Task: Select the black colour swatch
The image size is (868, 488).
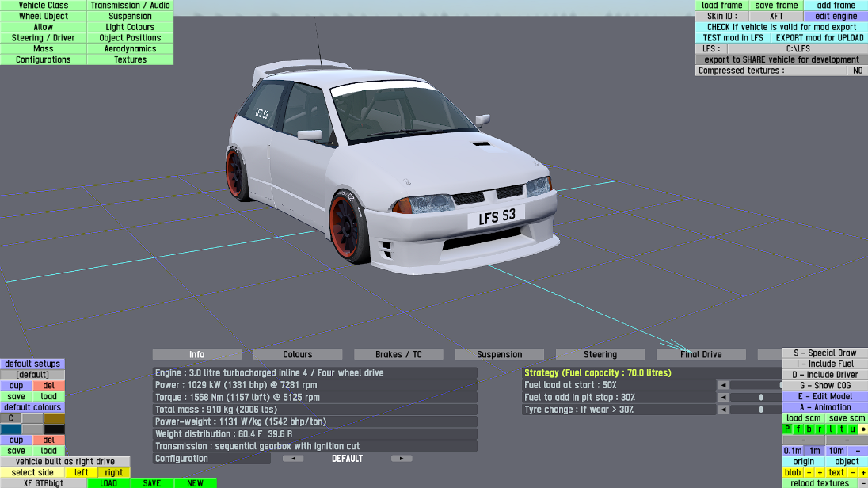Action: pyautogui.click(x=54, y=429)
